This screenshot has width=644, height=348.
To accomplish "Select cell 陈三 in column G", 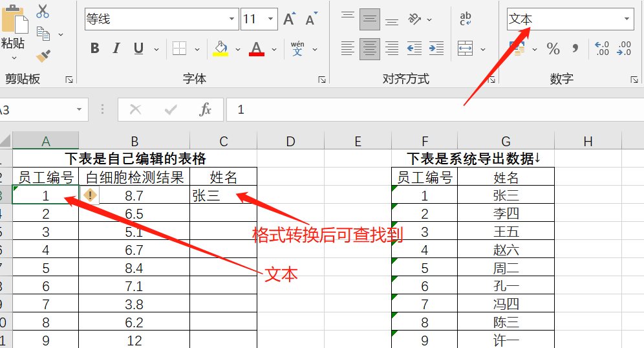I will click(506, 321).
